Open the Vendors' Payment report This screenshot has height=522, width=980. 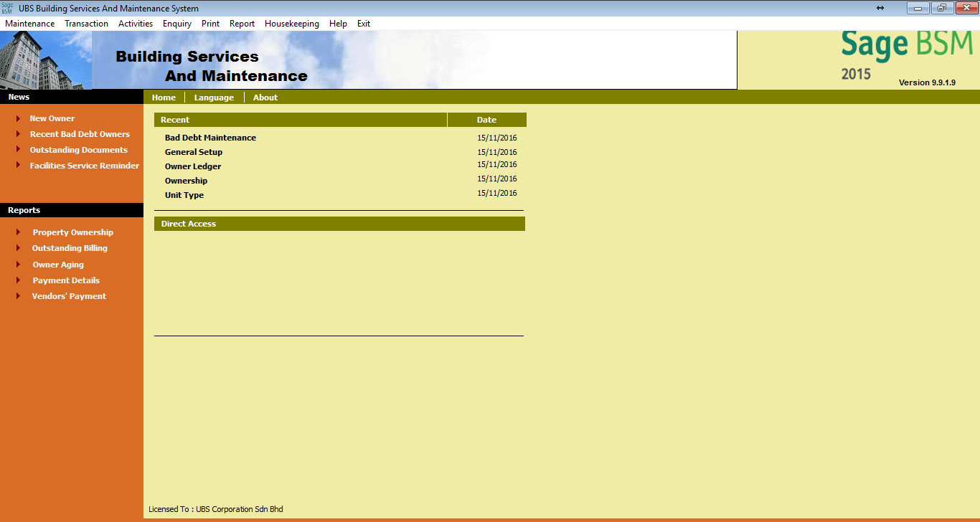[69, 296]
